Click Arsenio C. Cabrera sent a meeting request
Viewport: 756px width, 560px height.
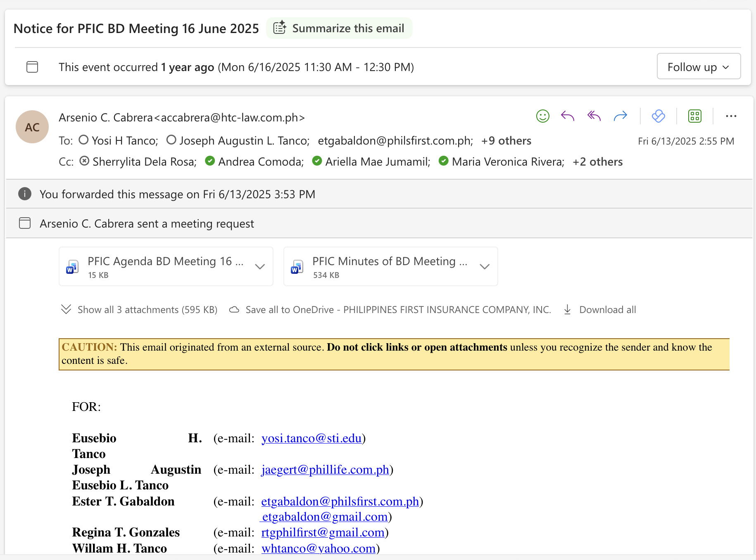tap(147, 223)
